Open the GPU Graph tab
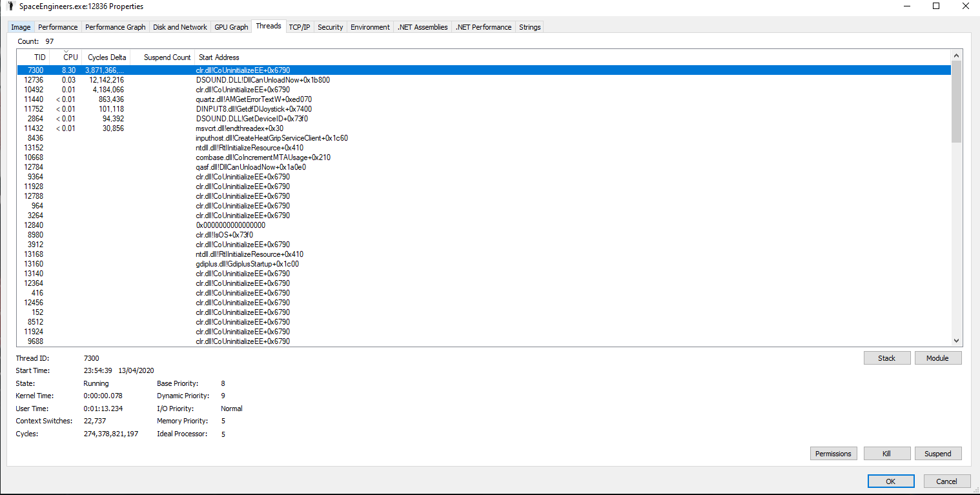Screen dimensions: 980x495 [231, 27]
